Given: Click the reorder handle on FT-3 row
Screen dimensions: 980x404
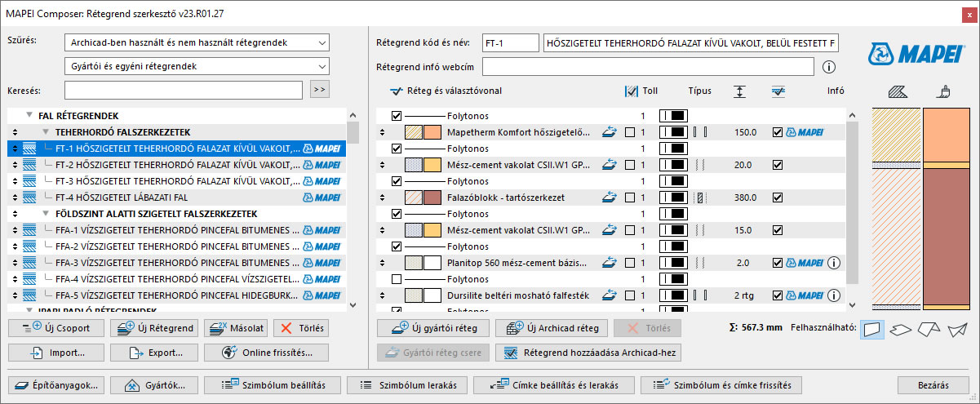Looking at the screenshot, I should [14, 181].
